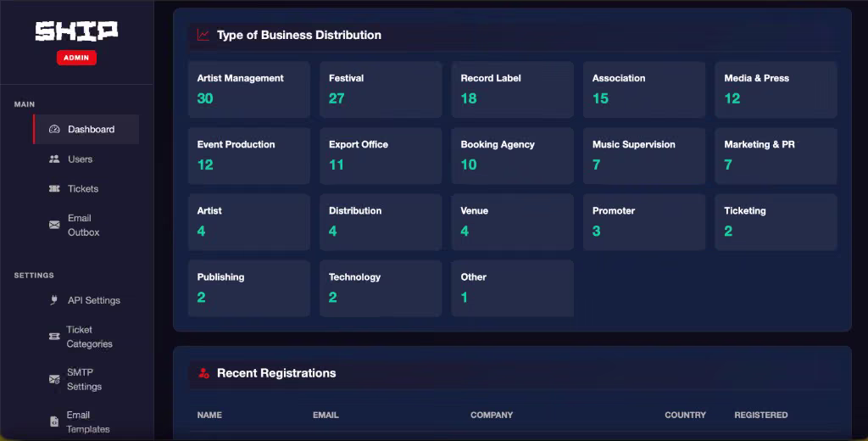The width and height of the screenshot is (868, 441).
Task: Click the Ticket Categories icon
Action: tap(54, 337)
